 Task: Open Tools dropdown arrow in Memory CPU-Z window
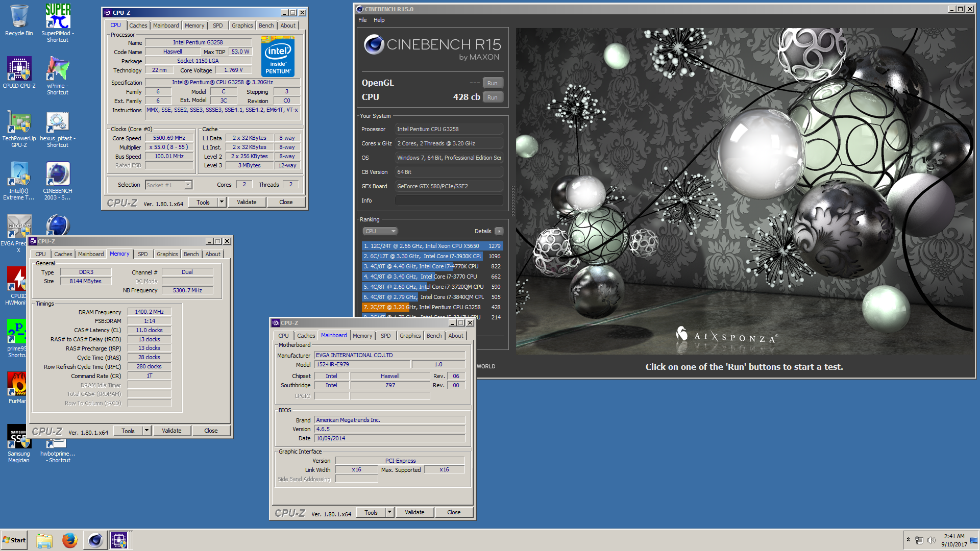click(x=146, y=431)
